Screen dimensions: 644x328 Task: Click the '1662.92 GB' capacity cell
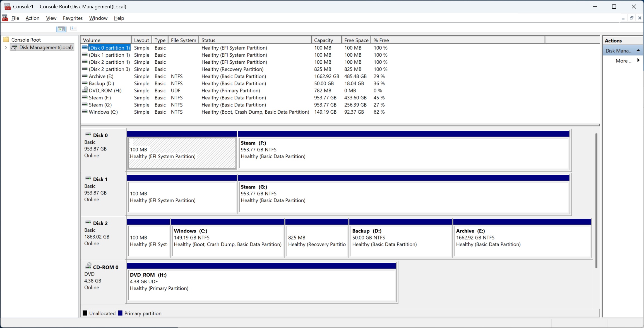click(326, 76)
